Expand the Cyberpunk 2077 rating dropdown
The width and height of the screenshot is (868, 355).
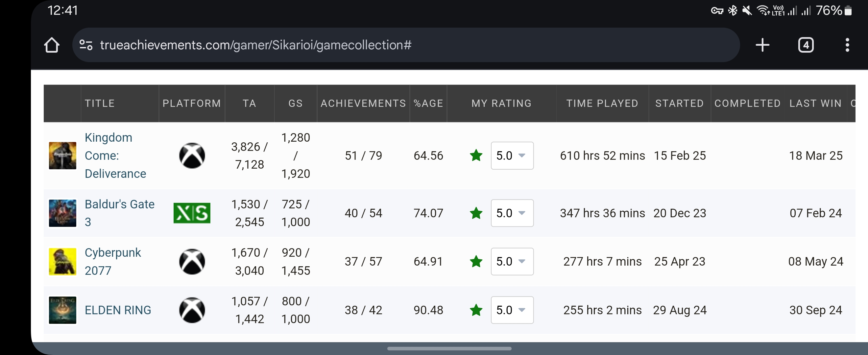(512, 262)
